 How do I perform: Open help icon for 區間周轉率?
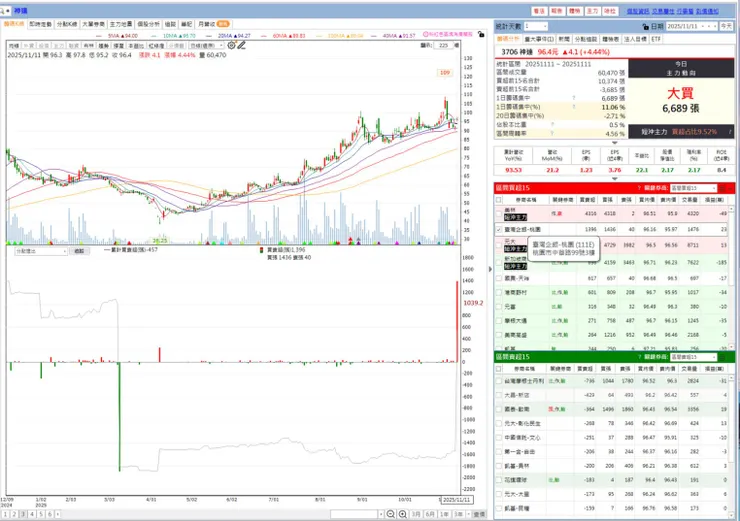coord(552,134)
